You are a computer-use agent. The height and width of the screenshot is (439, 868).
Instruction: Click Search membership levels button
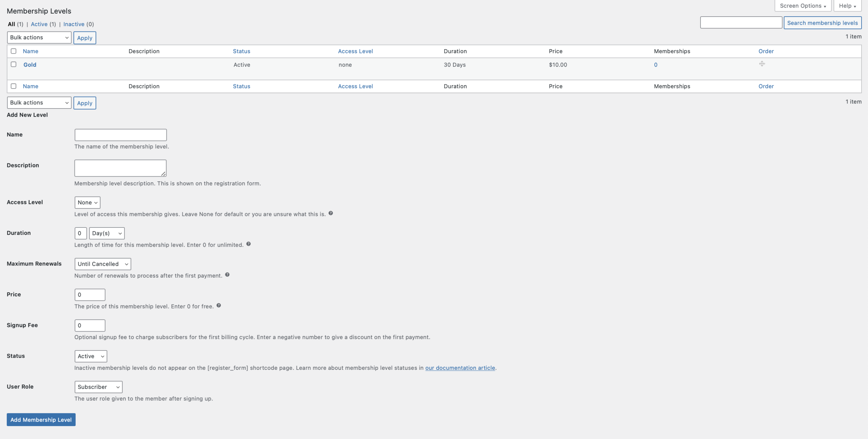[823, 23]
